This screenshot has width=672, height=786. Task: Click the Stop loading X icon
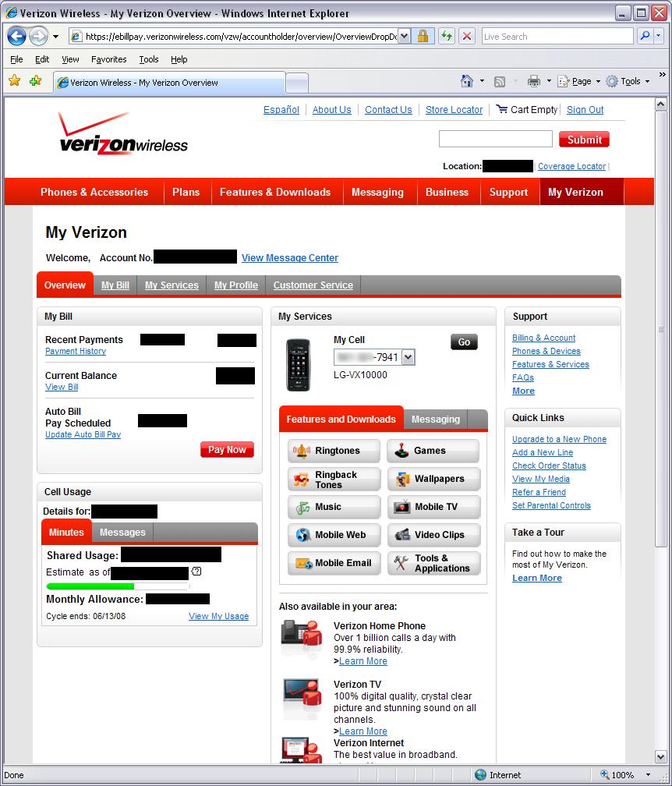click(x=466, y=36)
